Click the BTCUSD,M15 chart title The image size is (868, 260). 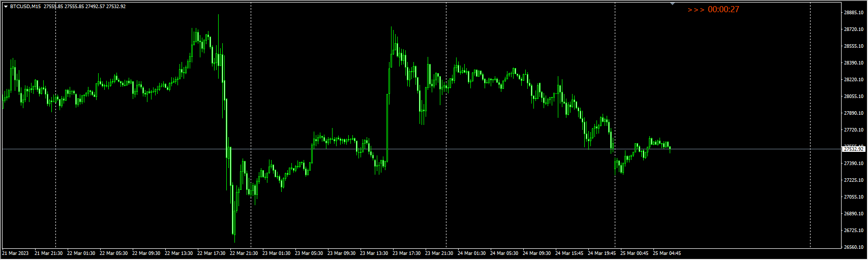26,7
